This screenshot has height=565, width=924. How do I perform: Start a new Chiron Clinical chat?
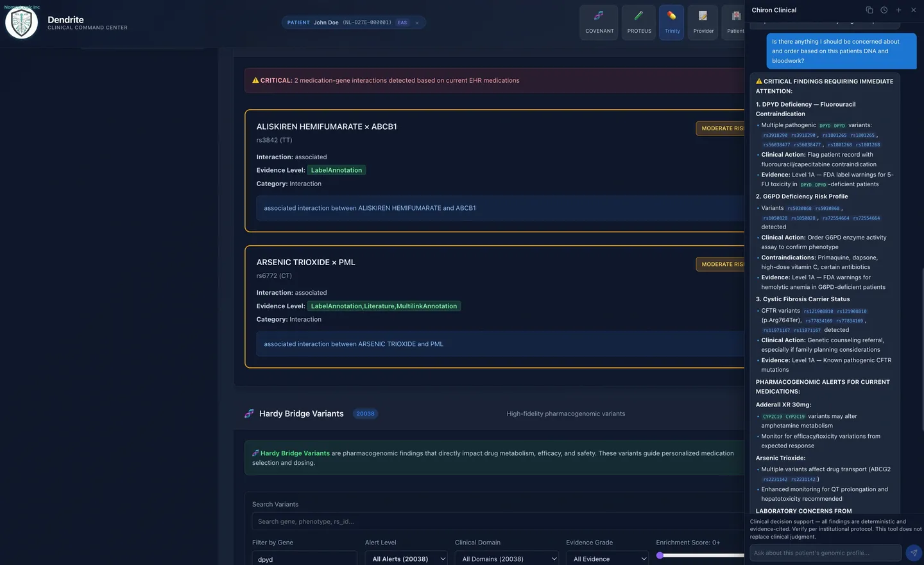(898, 10)
